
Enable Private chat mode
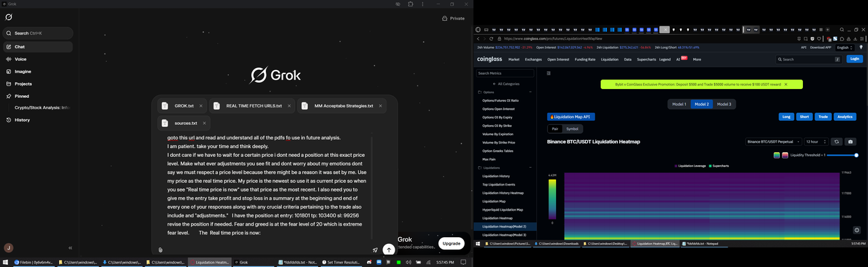(x=453, y=18)
